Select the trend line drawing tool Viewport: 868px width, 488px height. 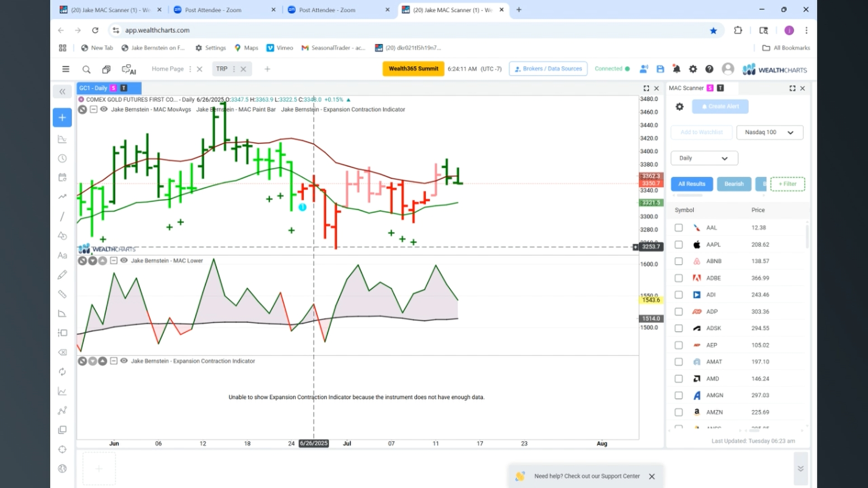click(x=62, y=216)
